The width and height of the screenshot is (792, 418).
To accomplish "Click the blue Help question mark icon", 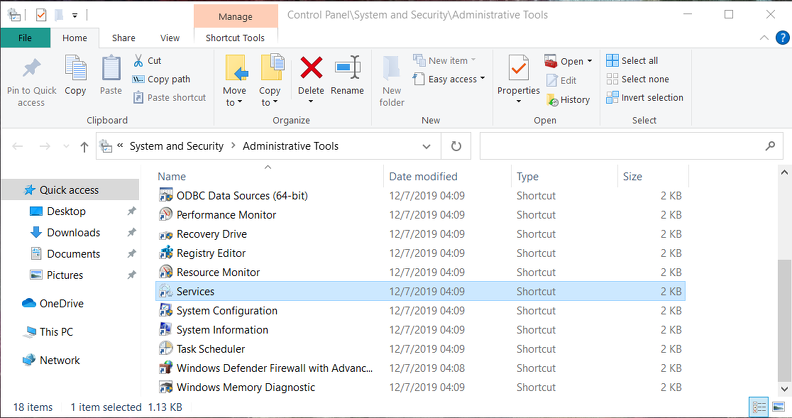I will (782, 38).
